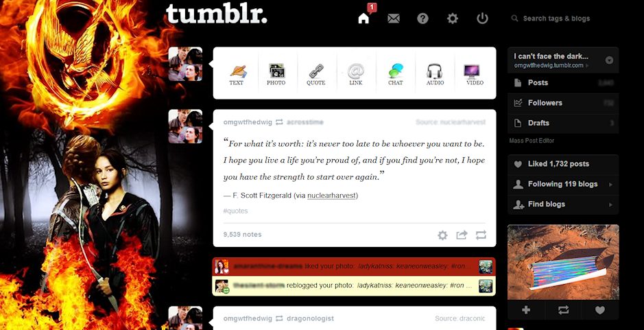644x330 pixels.
Task: Open blog avatar beside the post toolbar
Action: click(x=185, y=64)
